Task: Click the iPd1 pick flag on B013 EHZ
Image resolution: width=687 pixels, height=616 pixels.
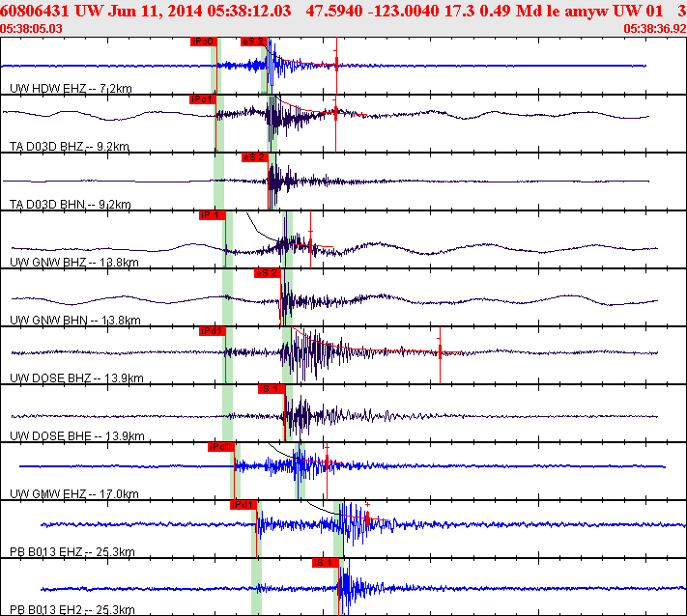Action: pyautogui.click(x=243, y=505)
